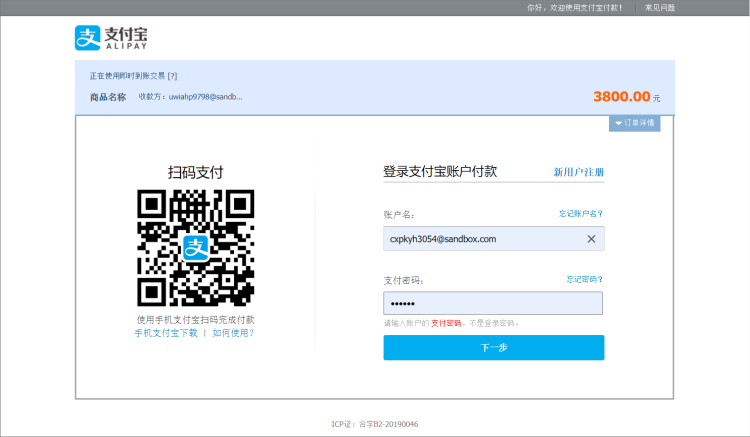Click the ICP证 footer text
Screen dimensions: 750x437
point(375,424)
